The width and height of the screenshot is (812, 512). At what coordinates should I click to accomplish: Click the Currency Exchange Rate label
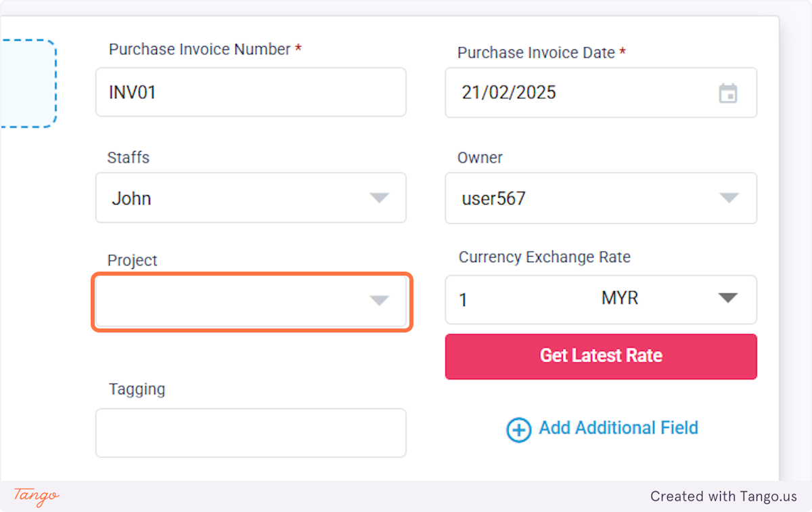coord(545,257)
